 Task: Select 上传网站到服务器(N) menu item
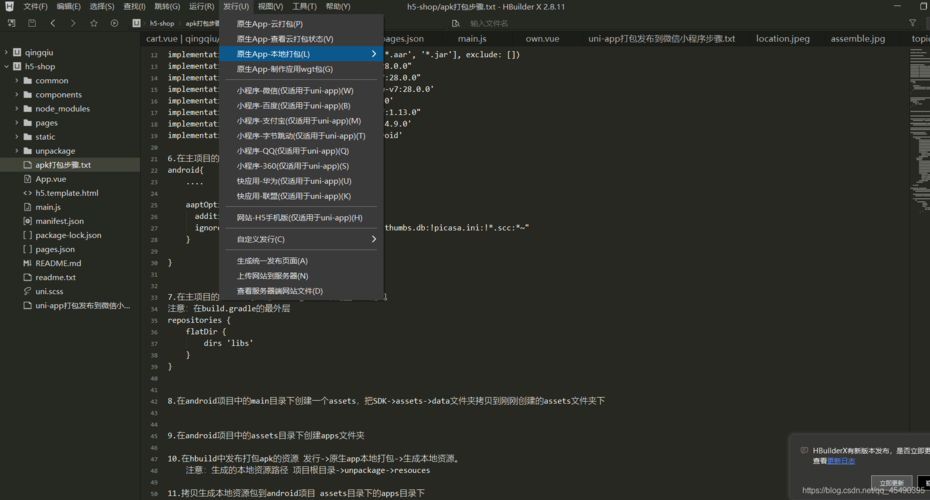pos(301,276)
